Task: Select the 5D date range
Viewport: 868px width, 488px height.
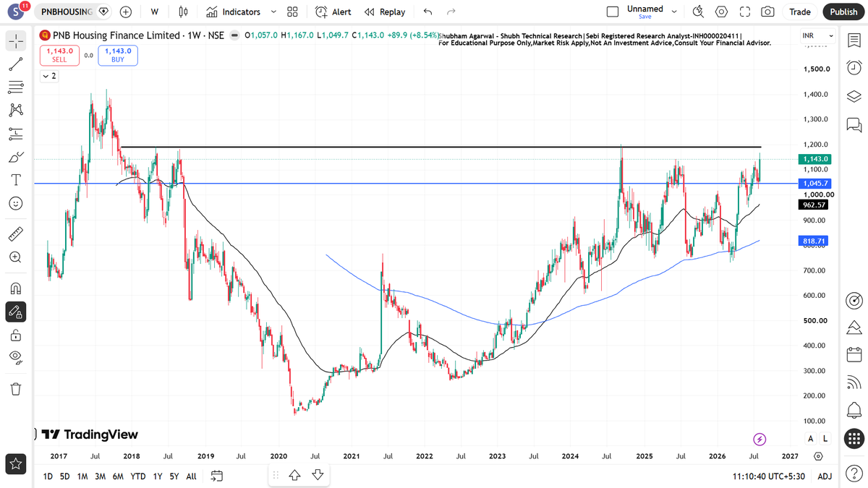Action: pyautogui.click(x=65, y=476)
